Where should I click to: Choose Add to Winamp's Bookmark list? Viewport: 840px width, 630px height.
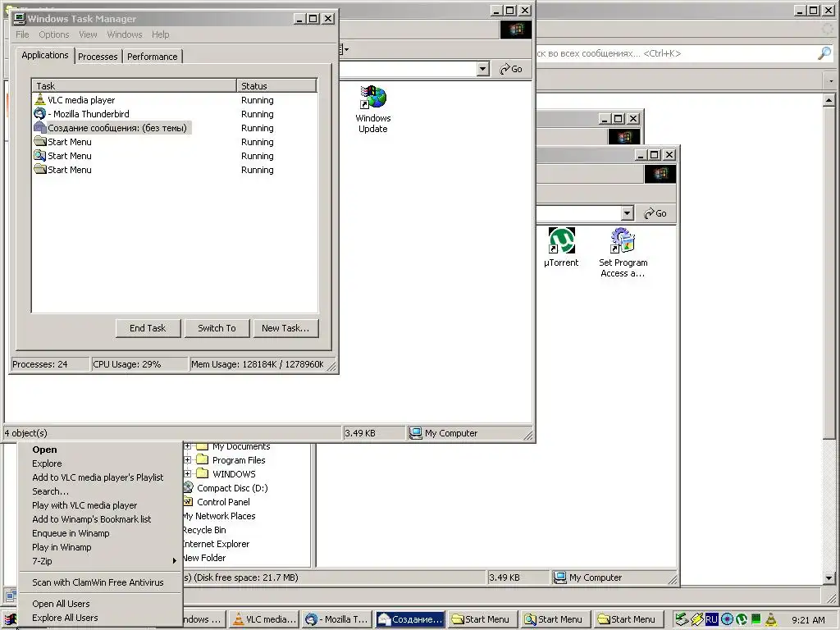101,519
